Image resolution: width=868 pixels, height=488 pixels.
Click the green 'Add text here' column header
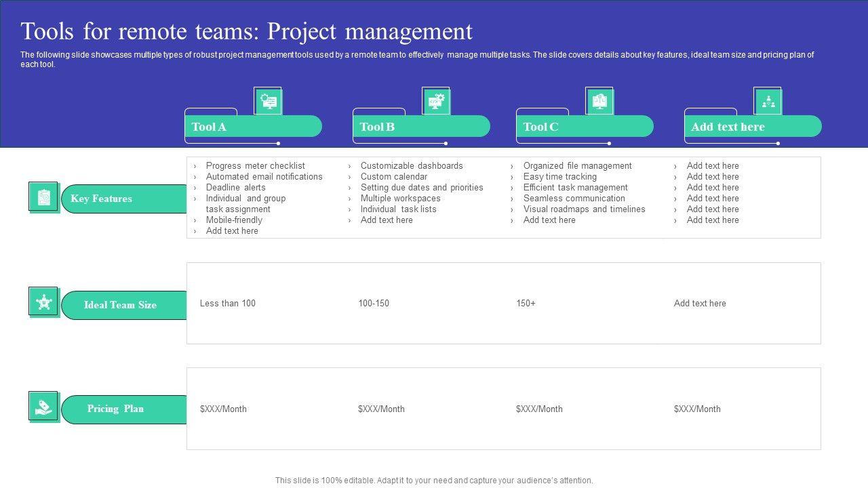(x=728, y=127)
